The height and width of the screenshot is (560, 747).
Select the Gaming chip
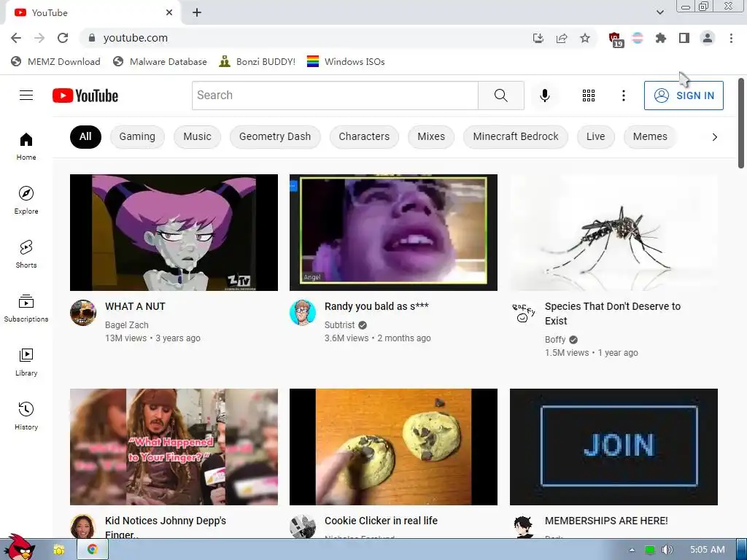coord(137,136)
